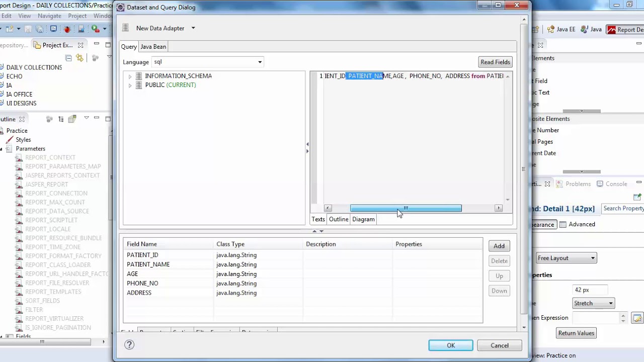644x362 pixels.
Task: Select the Diagram tab below the query editor
Action: [x=363, y=219]
